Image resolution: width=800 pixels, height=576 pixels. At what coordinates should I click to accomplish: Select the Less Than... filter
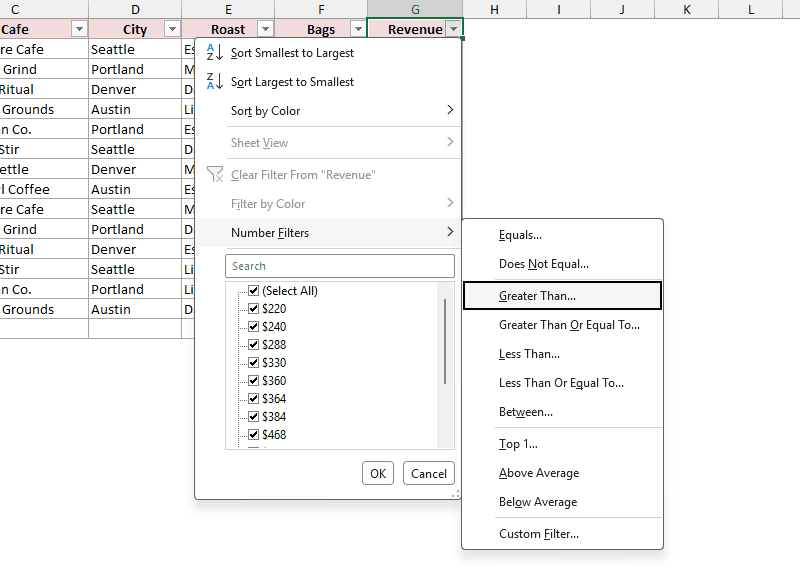[x=562, y=354]
